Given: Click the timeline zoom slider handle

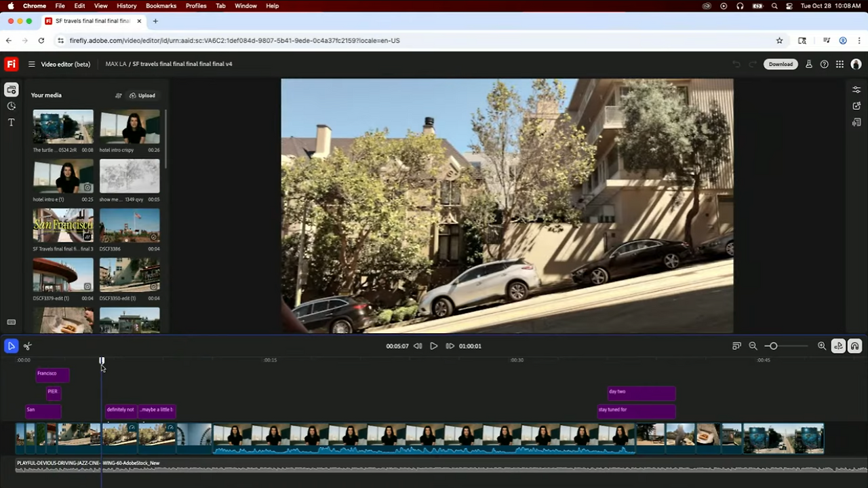Looking at the screenshot, I should coord(773,346).
